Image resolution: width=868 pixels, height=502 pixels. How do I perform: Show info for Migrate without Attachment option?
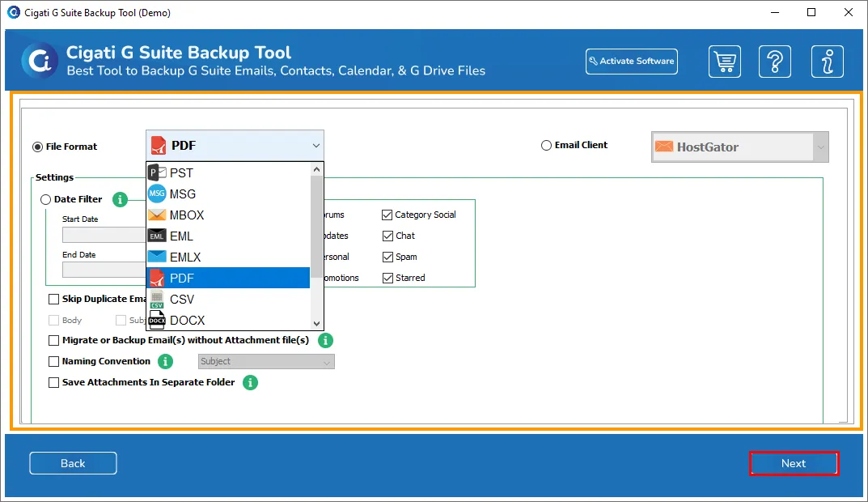point(325,340)
